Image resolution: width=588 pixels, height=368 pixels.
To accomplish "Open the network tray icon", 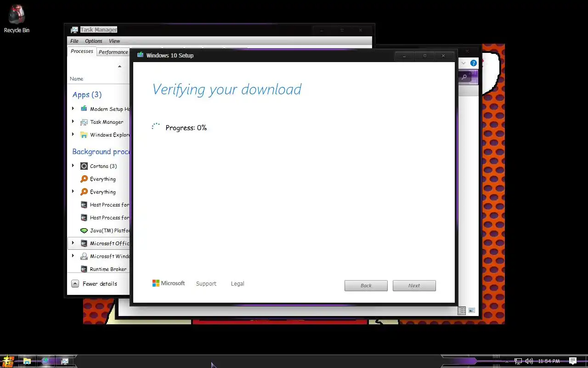I will (518, 361).
